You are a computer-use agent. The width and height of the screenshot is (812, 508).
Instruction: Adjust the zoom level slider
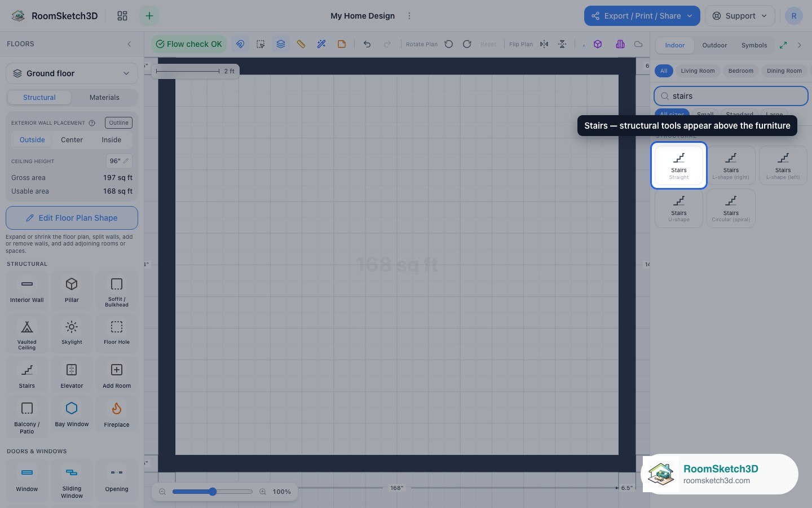click(212, 492)
